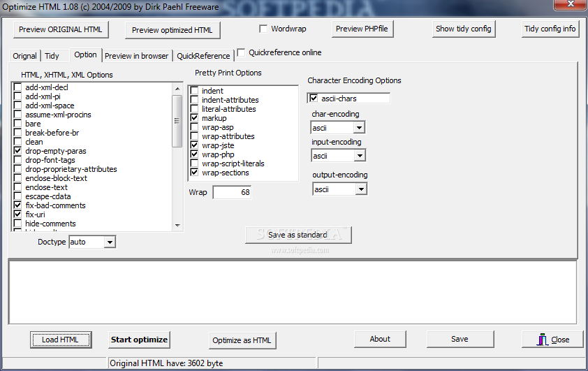
Task: Click HTML options list scroll up arrow
Action: tap(177, 89)
